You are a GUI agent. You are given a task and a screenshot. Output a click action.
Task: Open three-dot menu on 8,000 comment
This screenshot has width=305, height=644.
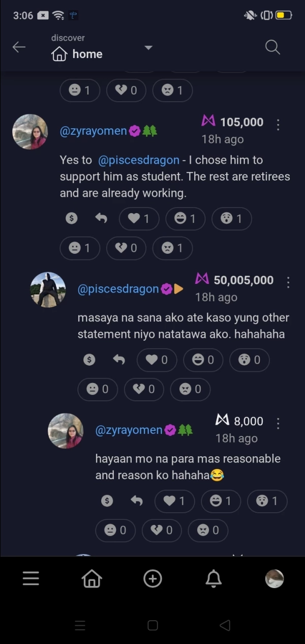(278, 423)
